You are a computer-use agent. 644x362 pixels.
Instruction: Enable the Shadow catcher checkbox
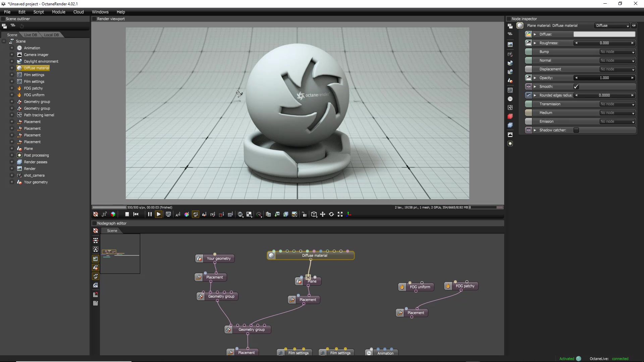coord(576,130)
